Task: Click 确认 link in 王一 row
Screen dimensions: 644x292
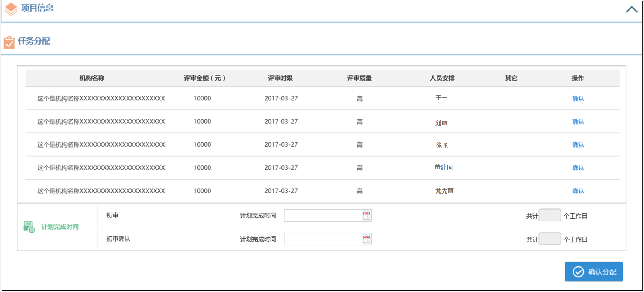Action: [x=578, y=99]
